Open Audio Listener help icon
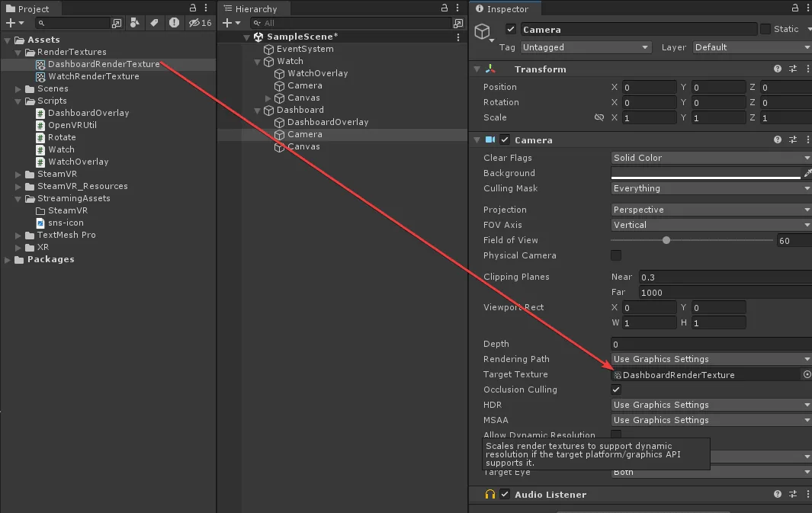Image resolution: width=812 pixels, height=513 pixels. [777, 495]
